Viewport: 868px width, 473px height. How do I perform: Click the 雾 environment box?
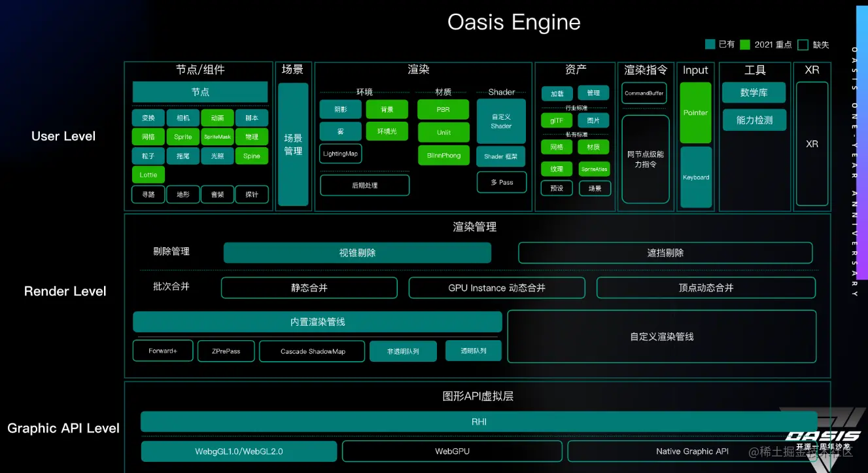(x=341, y=131)
